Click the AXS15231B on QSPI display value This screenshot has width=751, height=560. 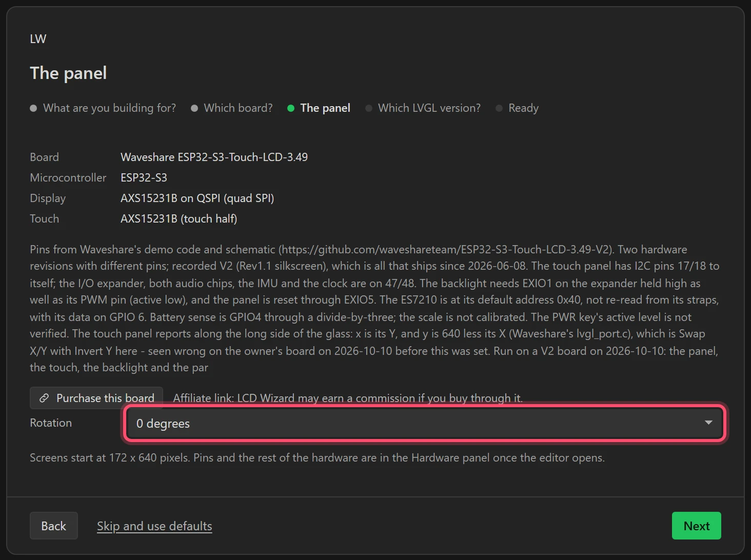click(x=197, y=198)
